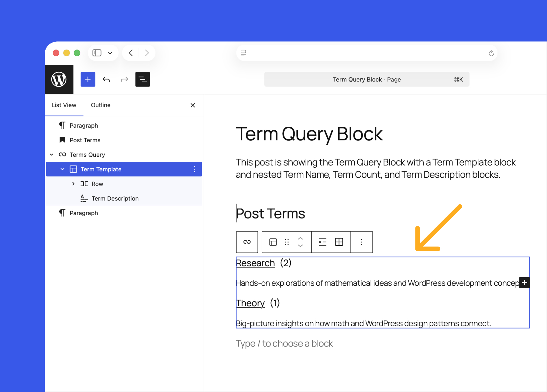This screenshot has height=392, width=547.
Task: Click the Undo arrow icon
Action: coord(106,79)
